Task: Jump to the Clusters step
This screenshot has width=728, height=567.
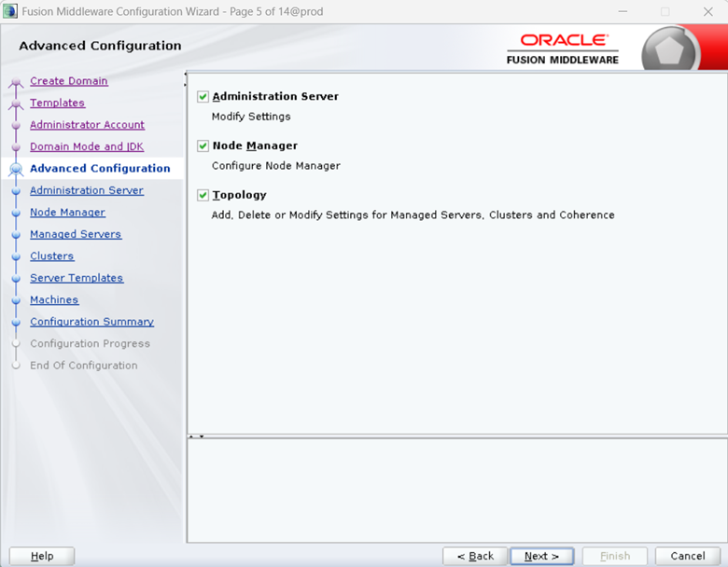Action: (52, 256)
